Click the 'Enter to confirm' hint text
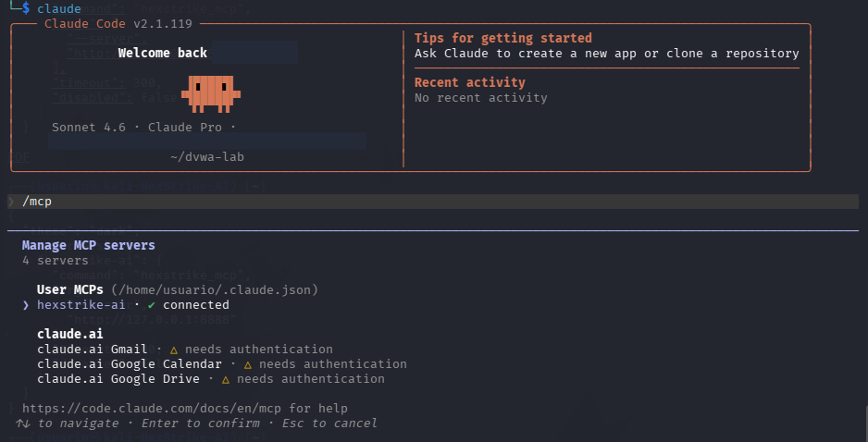 [201, 424]
